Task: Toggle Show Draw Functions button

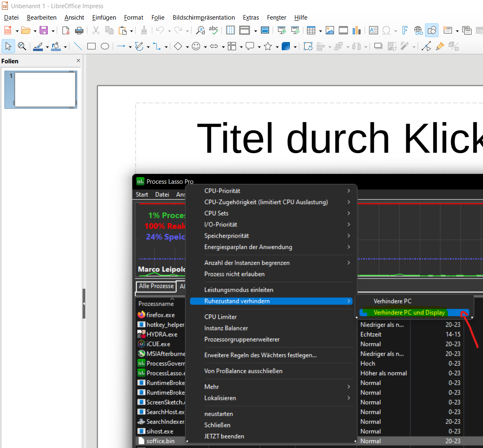Action: coord(432,30)
